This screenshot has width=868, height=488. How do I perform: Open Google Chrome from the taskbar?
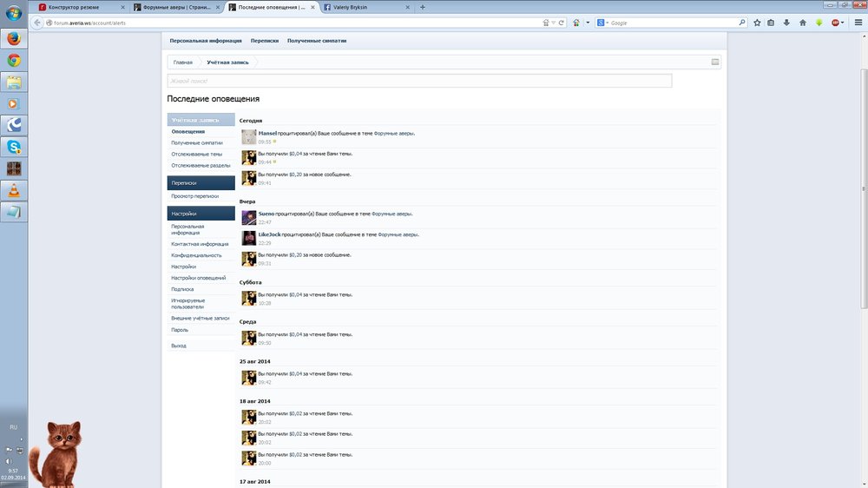(x=14, y=60)
